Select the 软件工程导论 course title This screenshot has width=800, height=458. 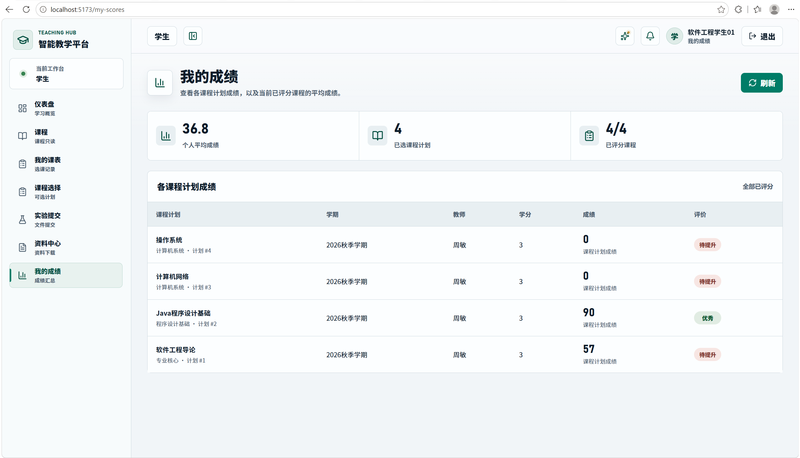(x=176, y=350)
